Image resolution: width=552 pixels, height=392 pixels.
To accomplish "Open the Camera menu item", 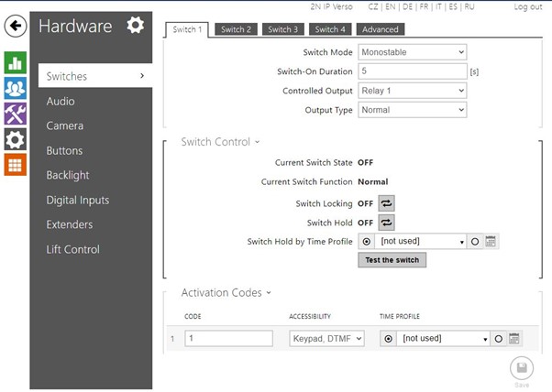I will (x=65, y=125).
